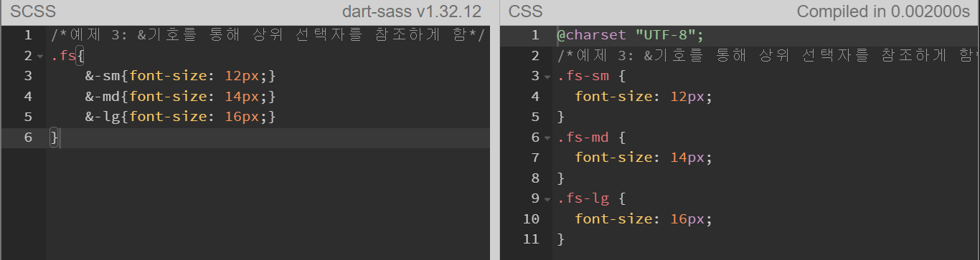Click the Korean comment line in SCSS editor
The image size is (980, 260).
(268, 35)
